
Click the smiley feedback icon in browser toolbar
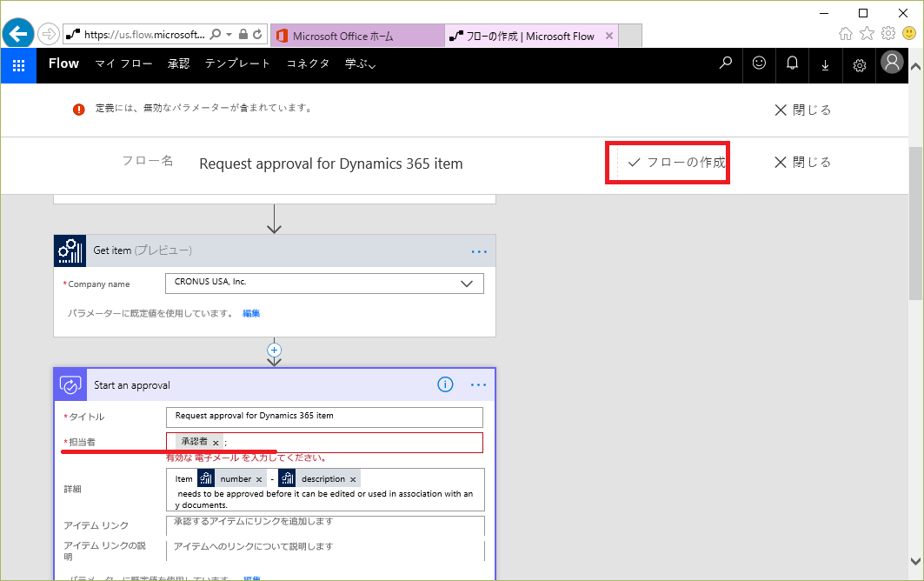(909, 33)
